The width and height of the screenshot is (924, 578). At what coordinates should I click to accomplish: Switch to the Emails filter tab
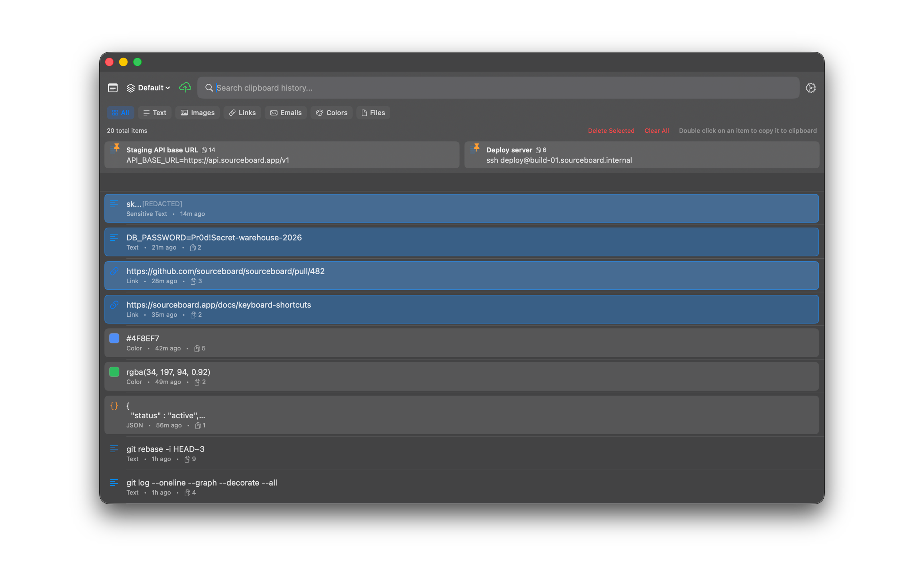[x=286, y=113]
